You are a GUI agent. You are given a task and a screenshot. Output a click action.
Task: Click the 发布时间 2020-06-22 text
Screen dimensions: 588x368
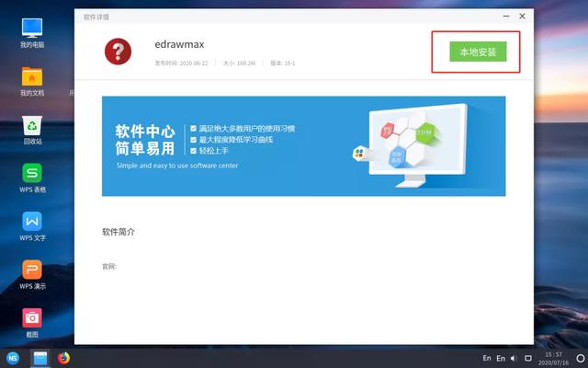coord(182,63)
